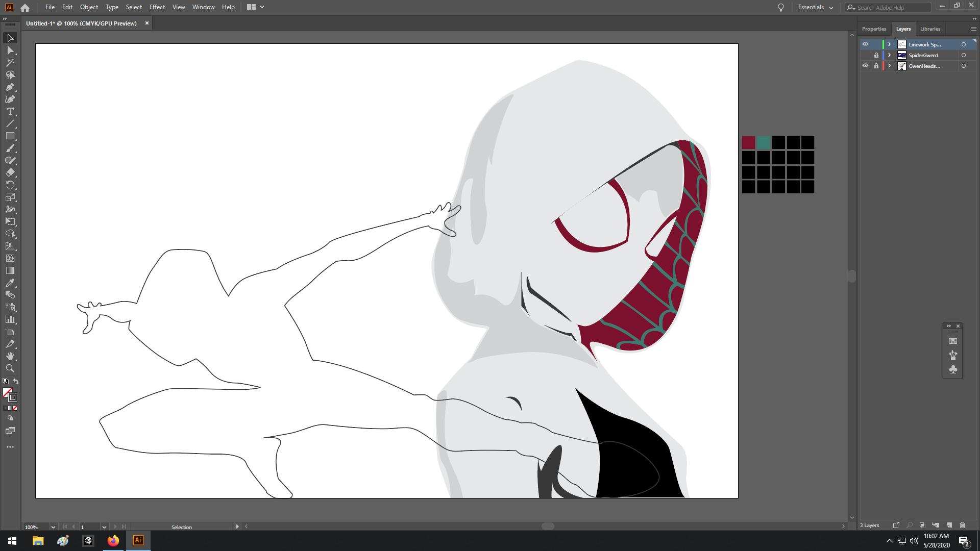
Task: Select the Shaper tool
Action: point(10,161)
